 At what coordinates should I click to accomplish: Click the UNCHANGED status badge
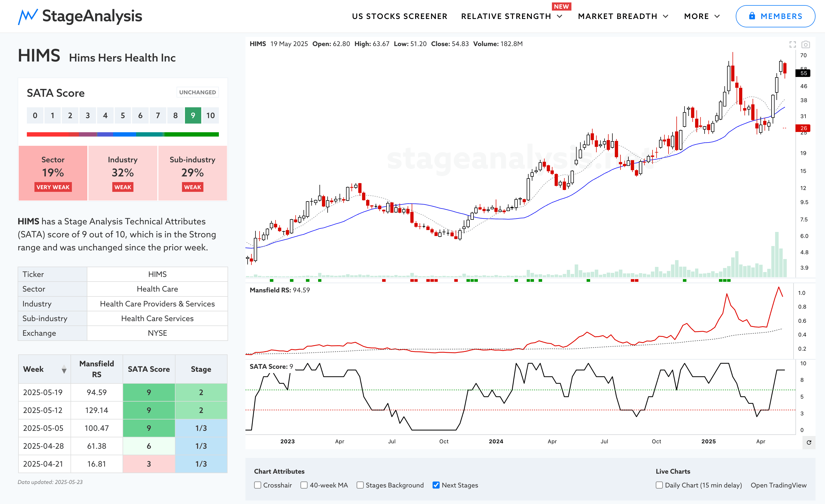[197, 92]
